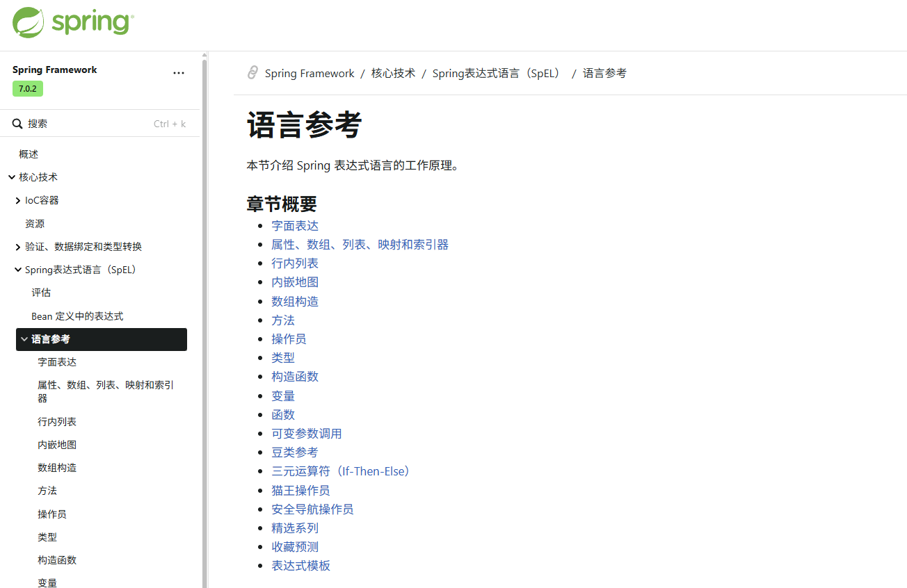Screen dimensions: 907x588
Task: Select Bean 定义中的表达式 sidebar item
Action: tap(77, 316)
